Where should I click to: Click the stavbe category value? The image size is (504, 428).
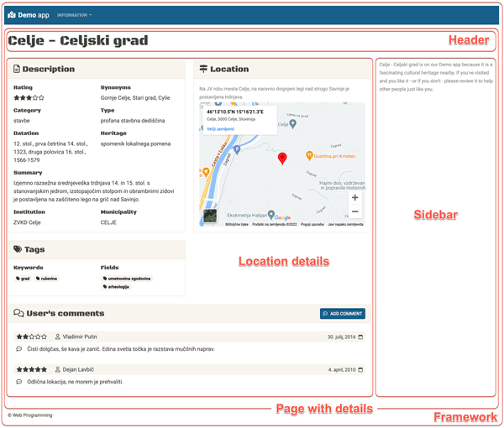(22, 121)
